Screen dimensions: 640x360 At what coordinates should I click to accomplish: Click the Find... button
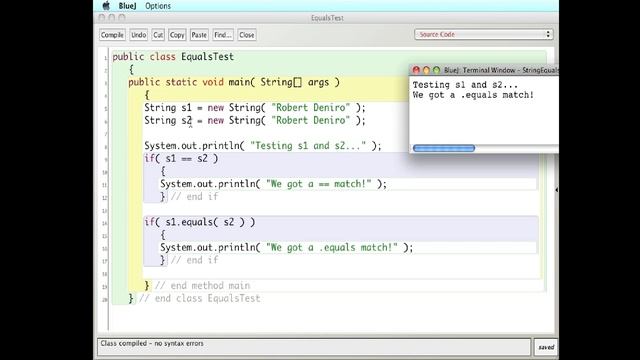click(223, 35)
